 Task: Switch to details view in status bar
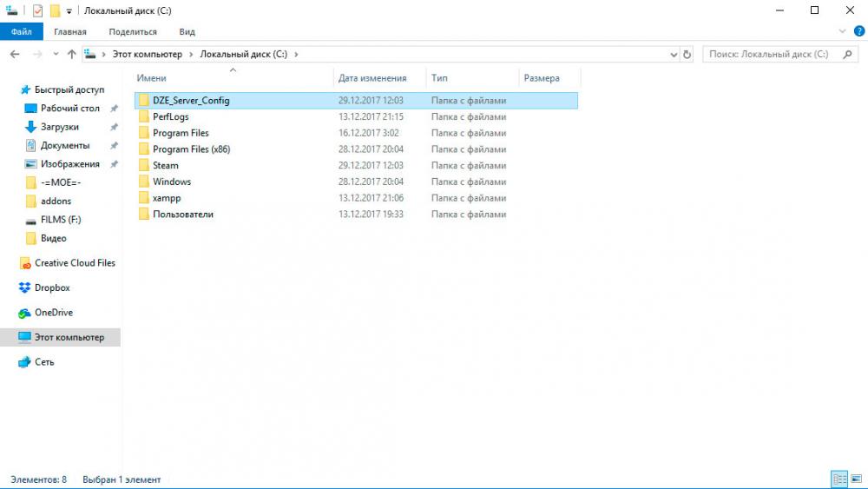click(x=838, y=479)
